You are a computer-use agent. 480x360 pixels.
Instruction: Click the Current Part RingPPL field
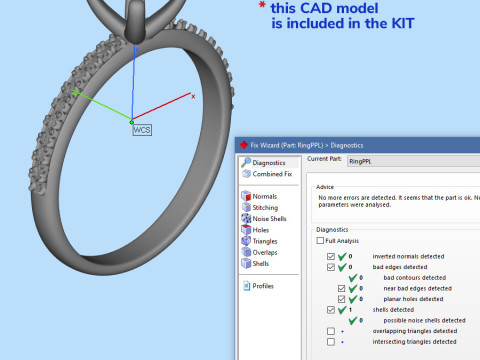[x=413, y=161]
